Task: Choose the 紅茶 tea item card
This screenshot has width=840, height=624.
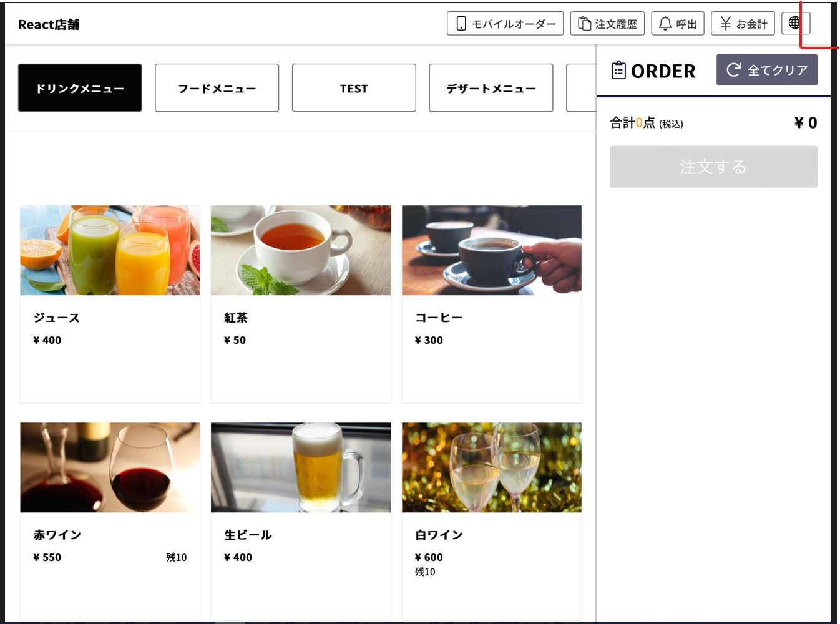Action: (301, 304)
